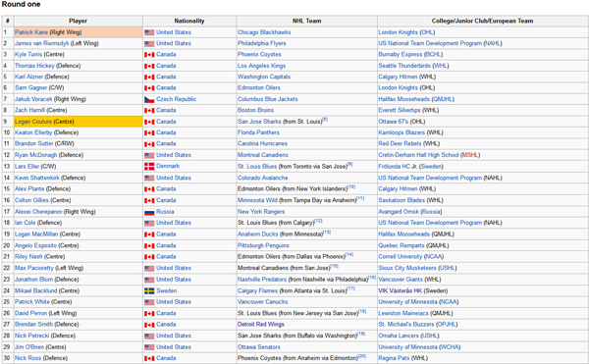Click the US flag in Ryan McDonagh row
Image resolution: width=589 pixels, height=364 pixels.
[x=149, y=155]
